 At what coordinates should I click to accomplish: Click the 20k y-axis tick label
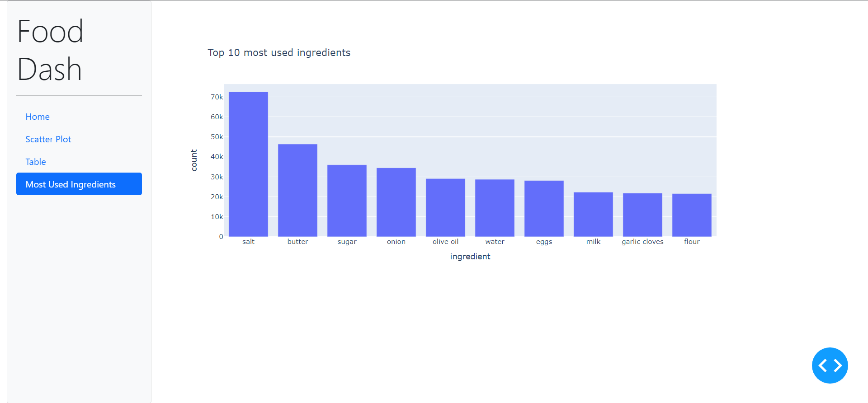coord(217,197)
